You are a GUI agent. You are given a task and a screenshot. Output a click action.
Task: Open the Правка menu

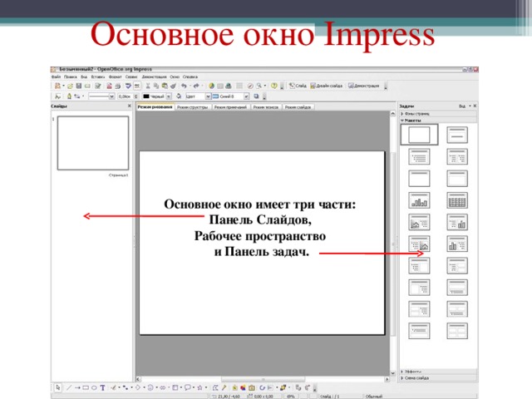click(71, 77)
